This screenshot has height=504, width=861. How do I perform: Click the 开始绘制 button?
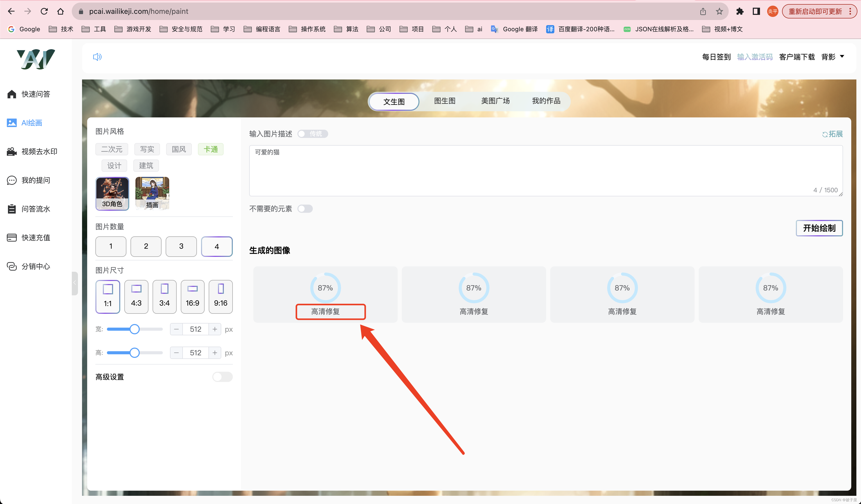point(819,228)
